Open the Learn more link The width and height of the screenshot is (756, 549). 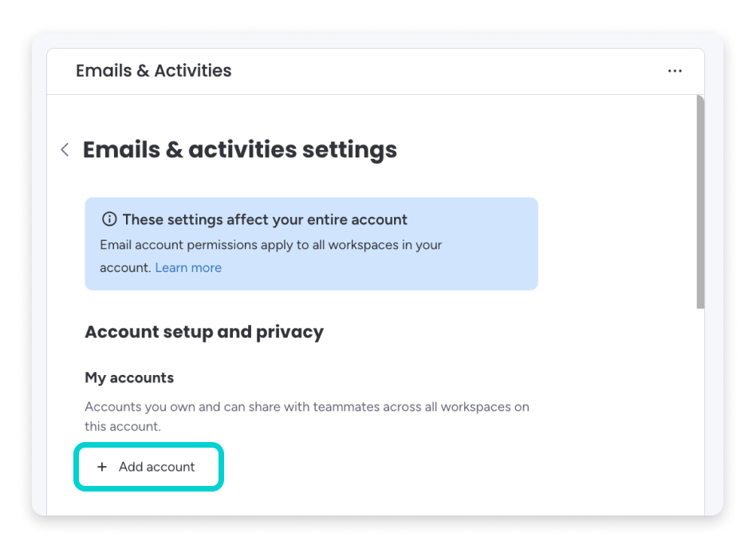click(x=188, y=267)
